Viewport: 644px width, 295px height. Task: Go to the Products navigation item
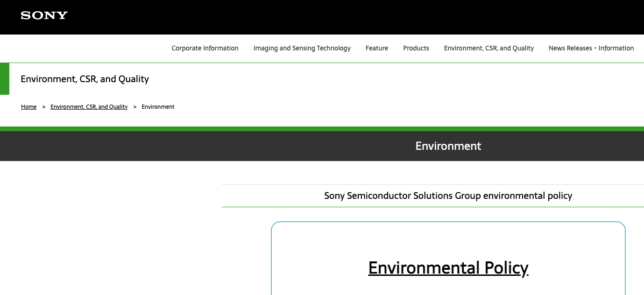tap(416, 48)
